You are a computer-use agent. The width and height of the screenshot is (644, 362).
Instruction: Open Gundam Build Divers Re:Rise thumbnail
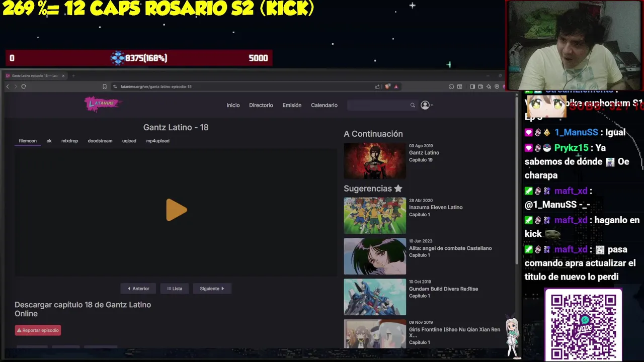[375, 297]
